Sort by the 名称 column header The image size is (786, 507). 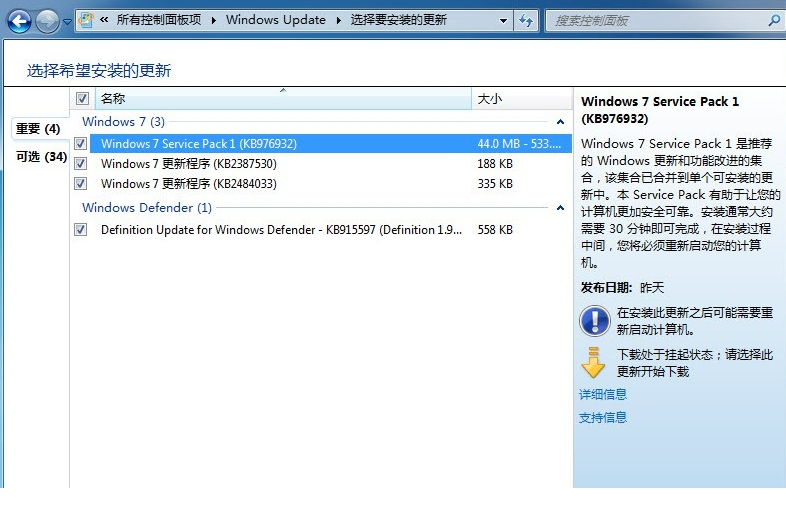283,98
